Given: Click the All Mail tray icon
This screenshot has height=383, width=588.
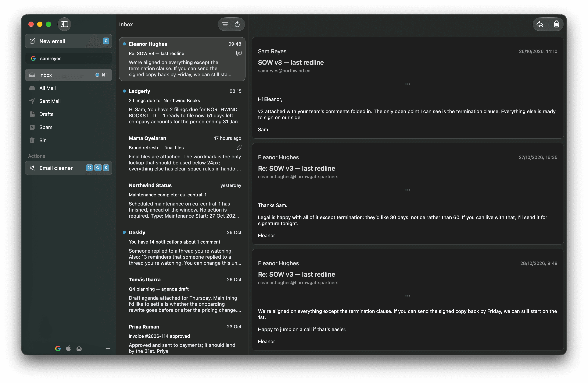Looking at the screenshot, I should [32, 88].
